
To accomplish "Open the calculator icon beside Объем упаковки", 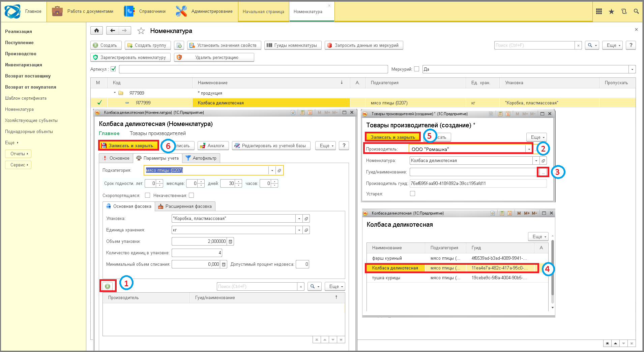I will tap(230, 242).
